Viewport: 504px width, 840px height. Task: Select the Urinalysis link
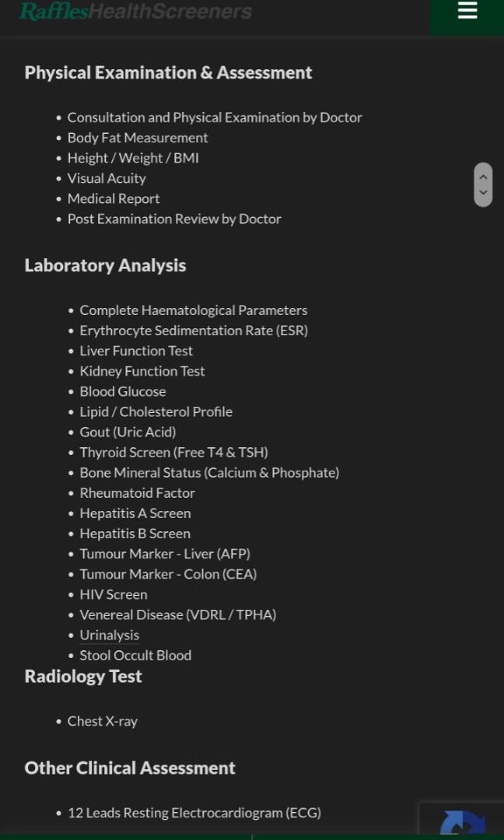pos(109,635)
